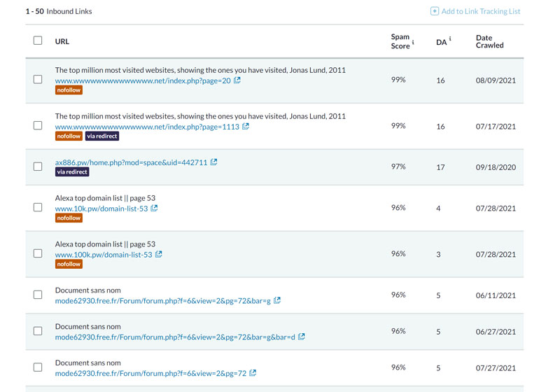
Task: Open mode62930 forum link ending view=2&pg=72
Action: 150,373
